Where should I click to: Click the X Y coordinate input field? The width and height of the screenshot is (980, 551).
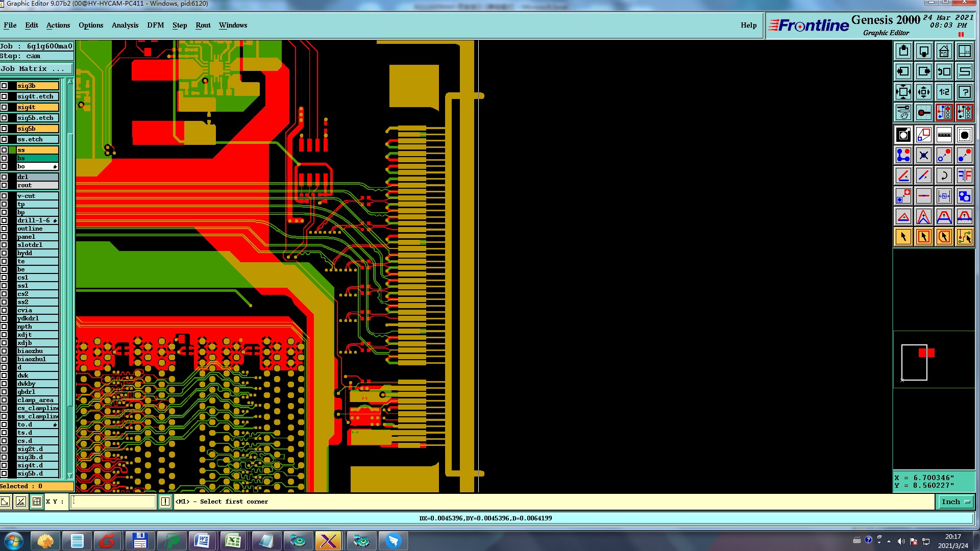[x=113, y=502]
